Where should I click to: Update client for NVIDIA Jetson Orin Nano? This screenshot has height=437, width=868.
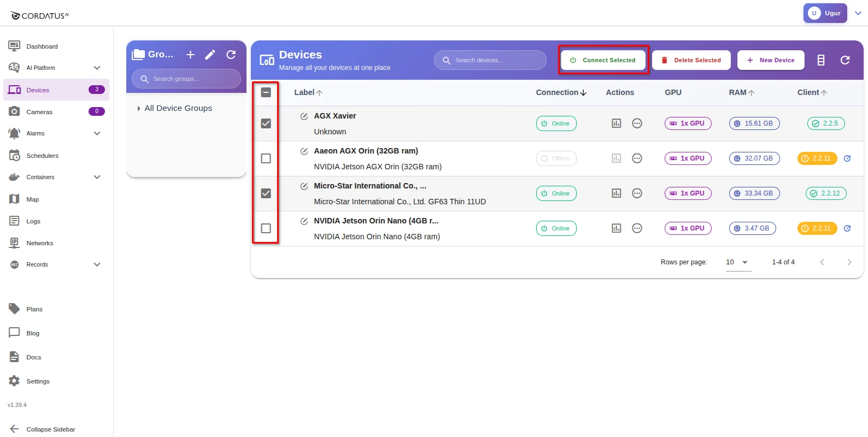tap(847, 228)
